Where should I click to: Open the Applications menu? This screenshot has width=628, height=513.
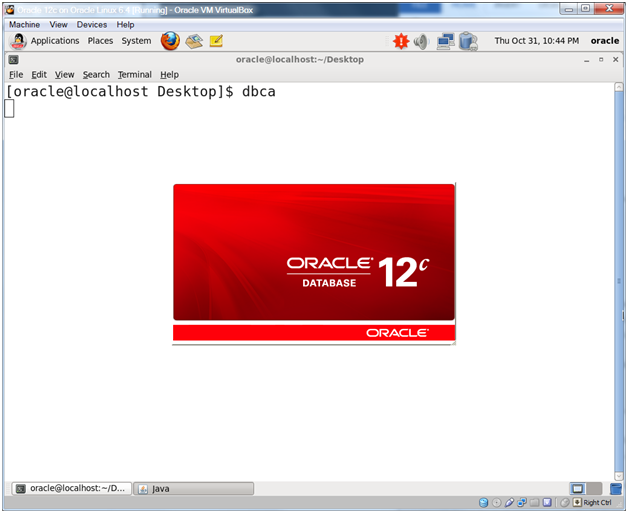pos(54,41)
